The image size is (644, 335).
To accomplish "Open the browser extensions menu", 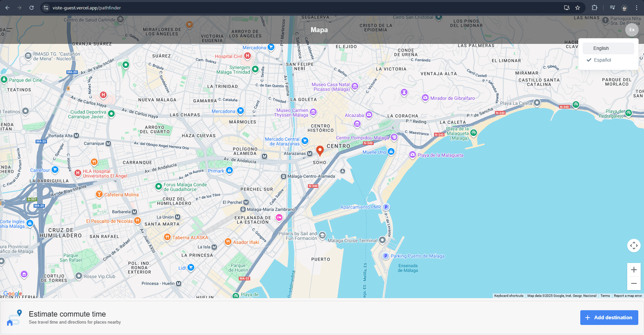I will pyautogui.click(x=594, y=8).
